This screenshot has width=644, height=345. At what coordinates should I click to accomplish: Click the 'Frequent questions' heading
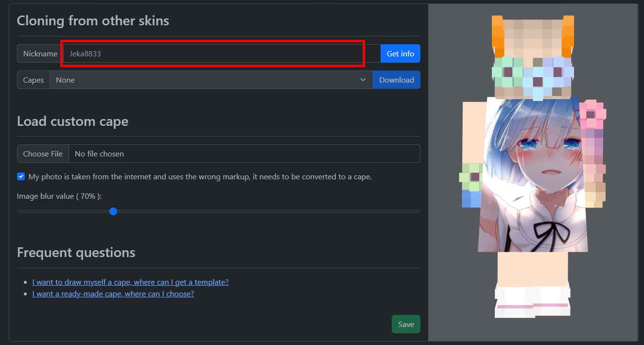point(76,252)
